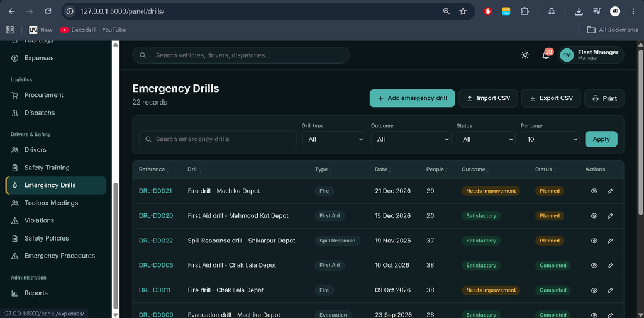Edit DRL-D0022 using the pencil icon
The image size is (644, 318).
(x=610, y=241)
